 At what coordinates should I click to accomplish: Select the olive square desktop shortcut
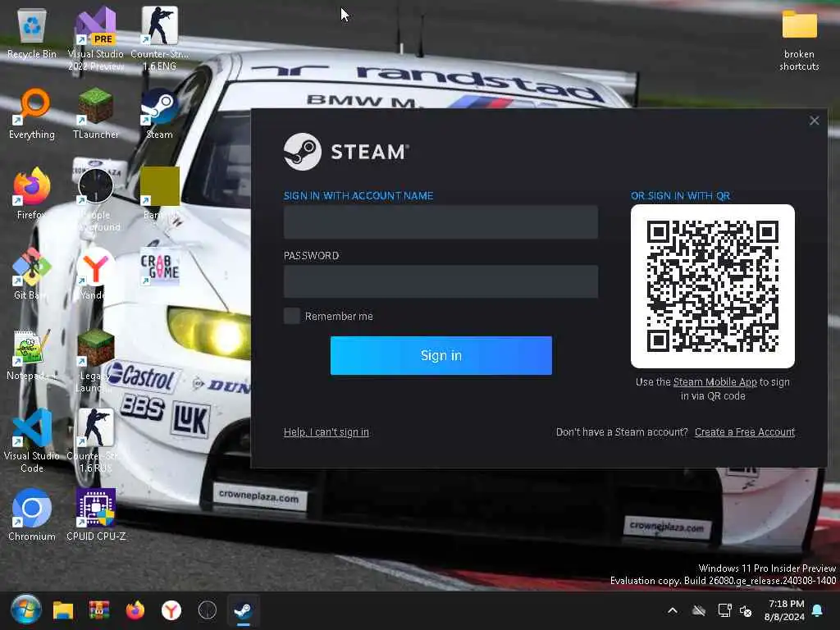click(x=160, y=186)
